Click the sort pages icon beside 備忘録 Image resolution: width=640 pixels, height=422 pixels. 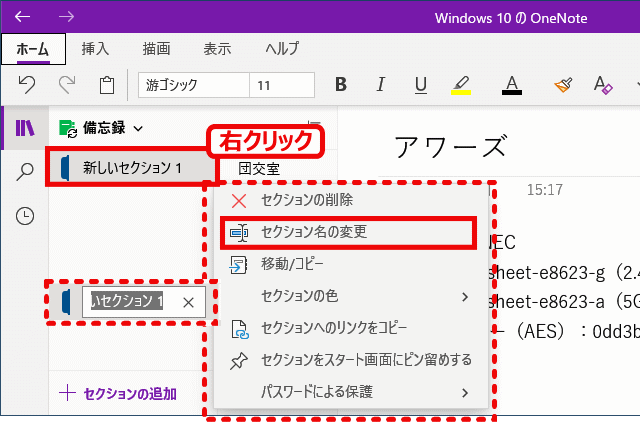click(x=315, y=124)
